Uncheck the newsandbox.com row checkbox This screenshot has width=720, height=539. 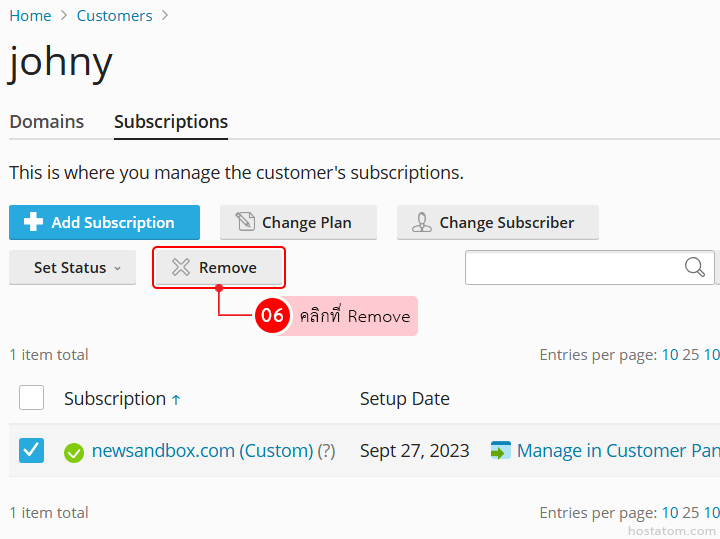coord(31,450)
